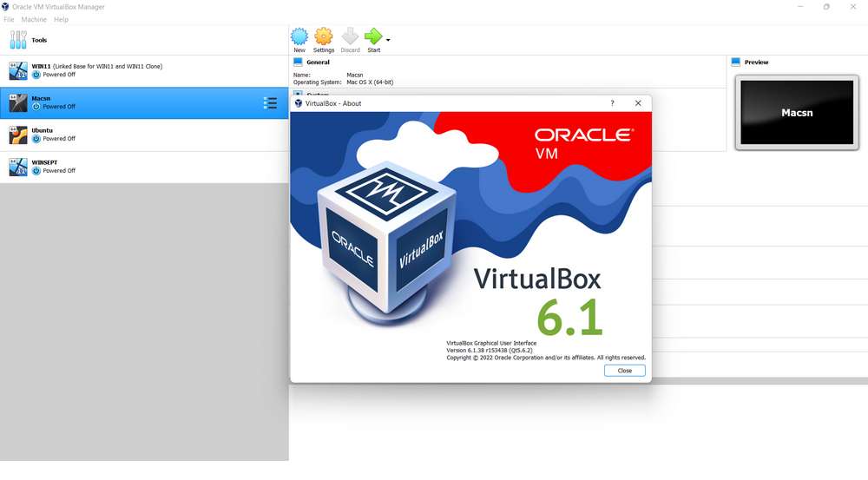Start the machine with green arrow
Screen dimensions: 868x480
point(373,36)
